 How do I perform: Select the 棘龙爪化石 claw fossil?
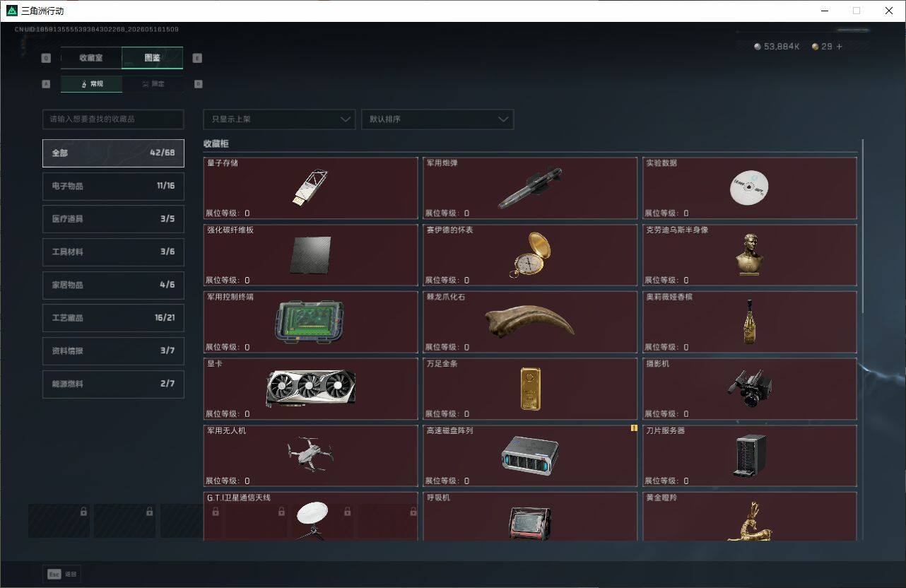coord(530,322)
